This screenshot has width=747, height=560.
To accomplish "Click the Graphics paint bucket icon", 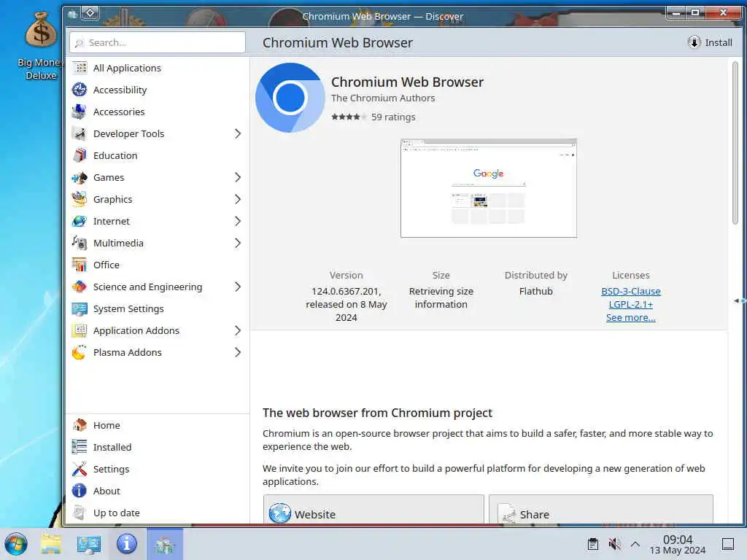I will [x=80, y=200].
